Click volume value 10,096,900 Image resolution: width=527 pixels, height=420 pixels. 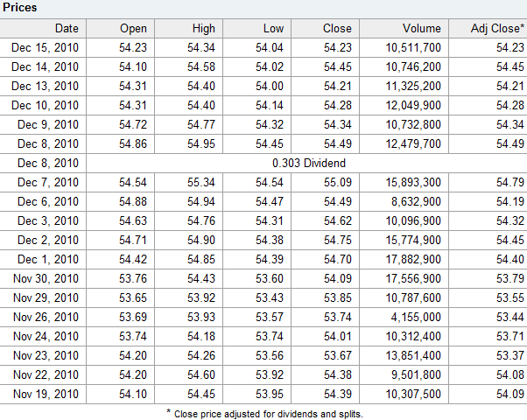[x=413, y=220]
